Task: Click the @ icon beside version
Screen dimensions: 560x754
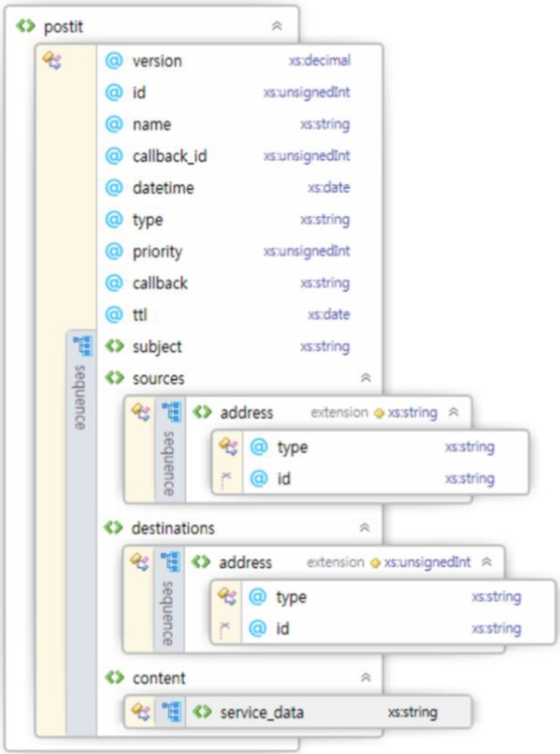Action: [114, 61]
